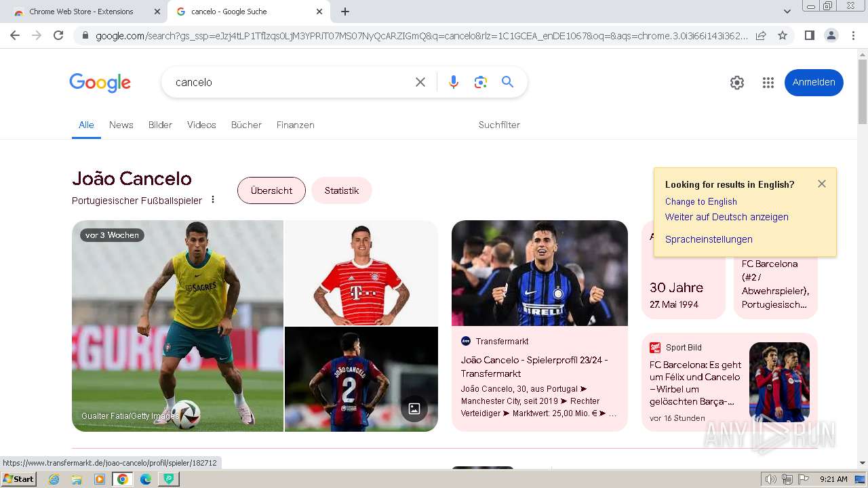The width and height of the screenshot is (868, 488).
Task: Close the cancelo Google Suche tab
Action: click(319, 12)
